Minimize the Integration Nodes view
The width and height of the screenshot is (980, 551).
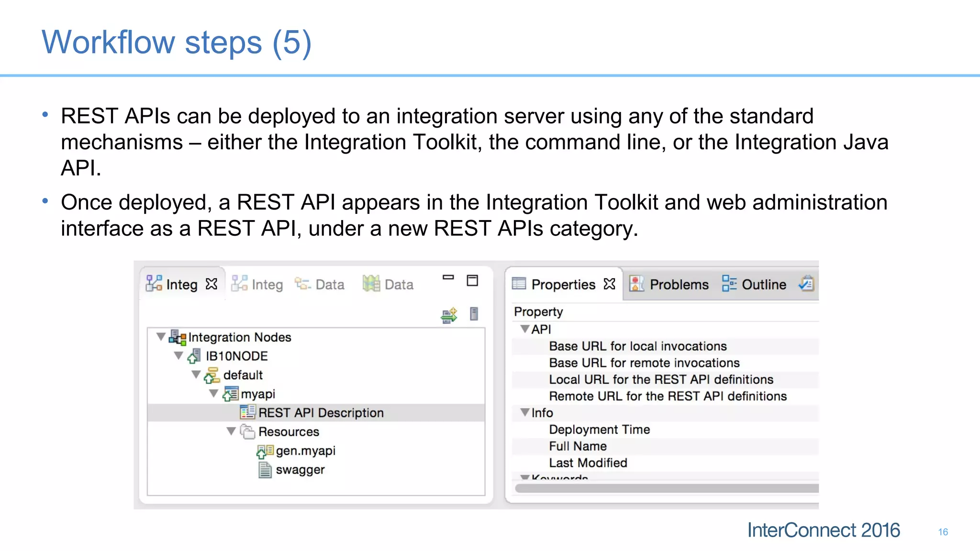click(x=448, y=277)
